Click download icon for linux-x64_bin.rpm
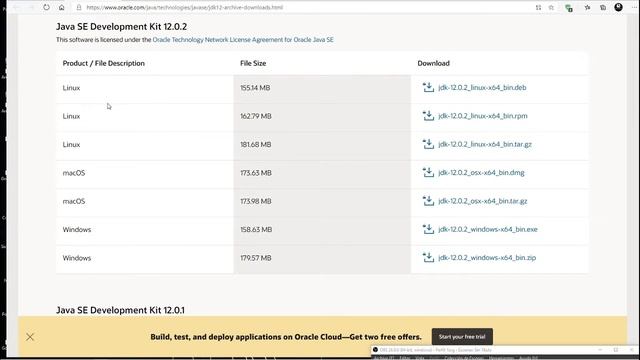 (428, 116)
